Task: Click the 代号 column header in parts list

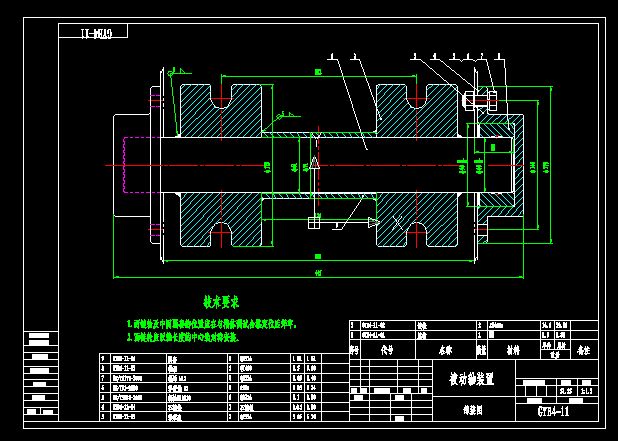Action: (x=386, y=350)
